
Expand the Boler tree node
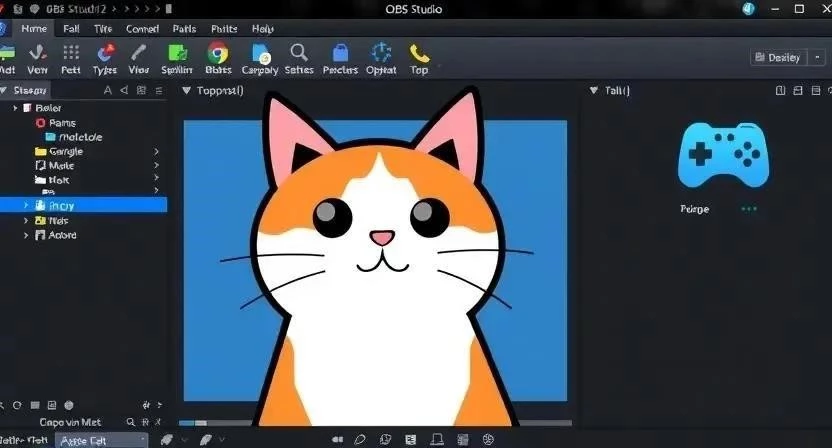pyautogui.click(x=16, y=107)
